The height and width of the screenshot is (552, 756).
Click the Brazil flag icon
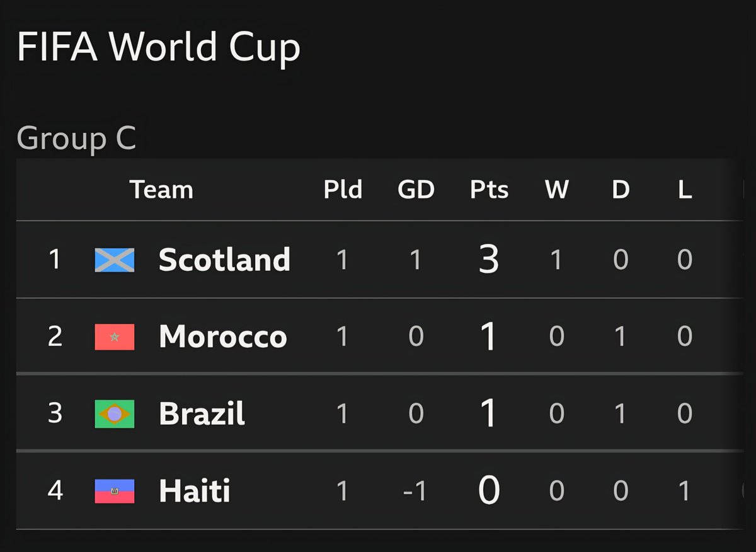[x=115, y=414]
